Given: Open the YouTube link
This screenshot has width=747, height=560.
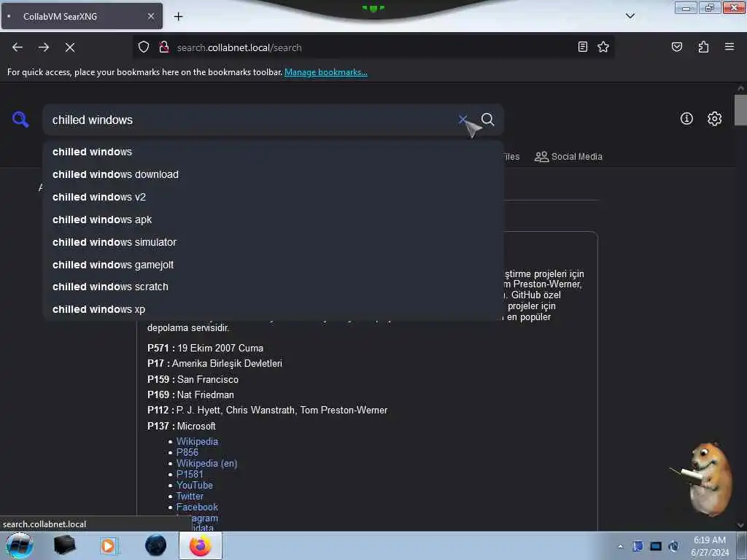Looking at the screenshot, I should (x=194, y=485).
